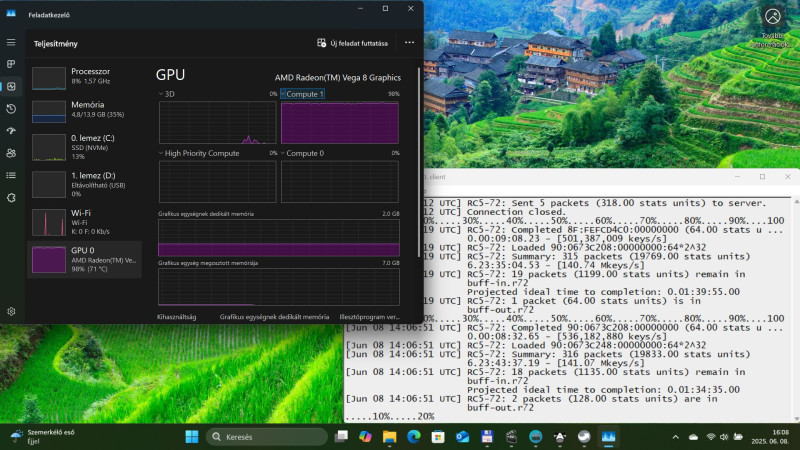Click the client console window scrollbar

click(796, 311)
